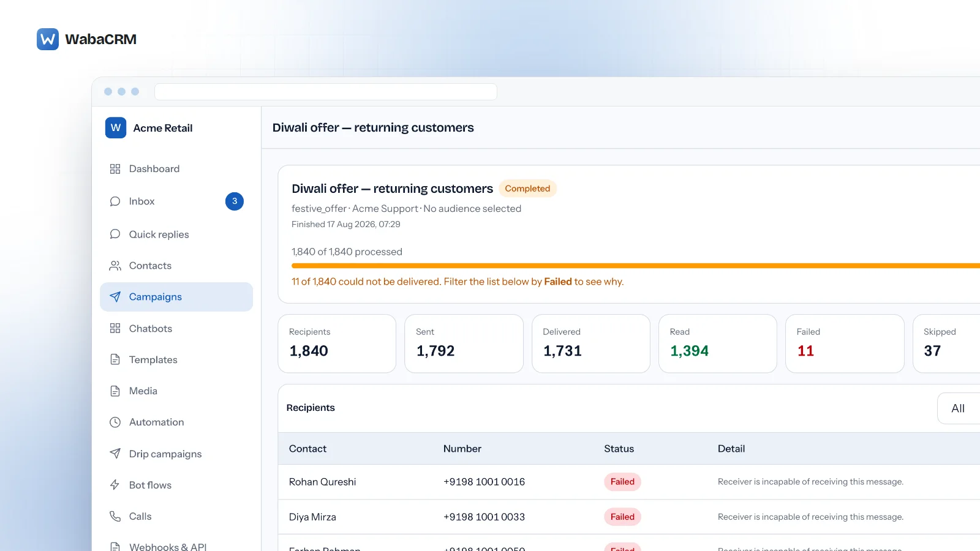This screenshot has width=980, height=551.
Task: Click the Number column header
Action: coord(462,449)
